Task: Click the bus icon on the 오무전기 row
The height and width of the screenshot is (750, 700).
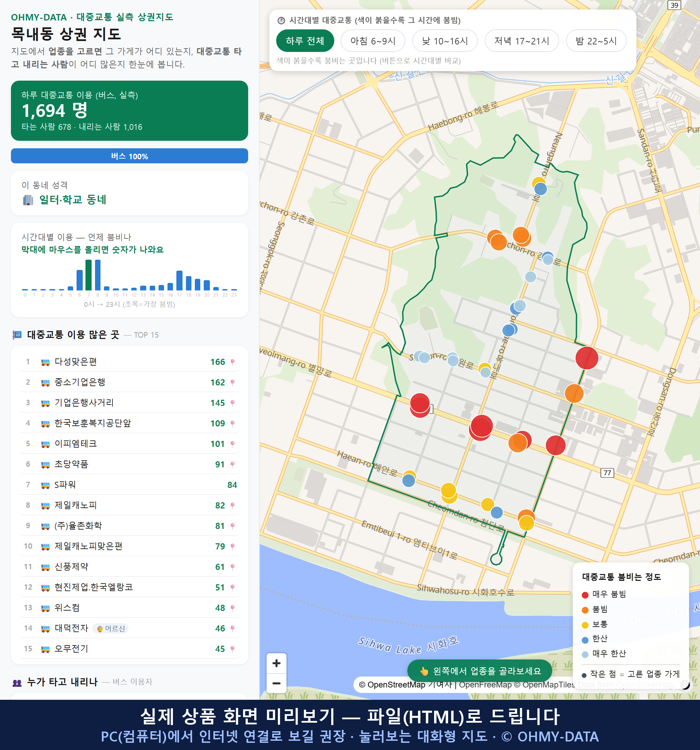Action: point(45,649)
